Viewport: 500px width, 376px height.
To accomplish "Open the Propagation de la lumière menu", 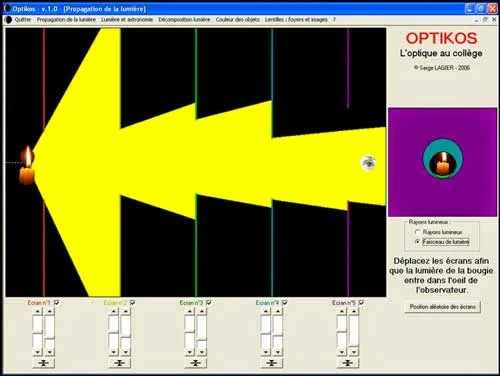I will [x=66, y=20].
